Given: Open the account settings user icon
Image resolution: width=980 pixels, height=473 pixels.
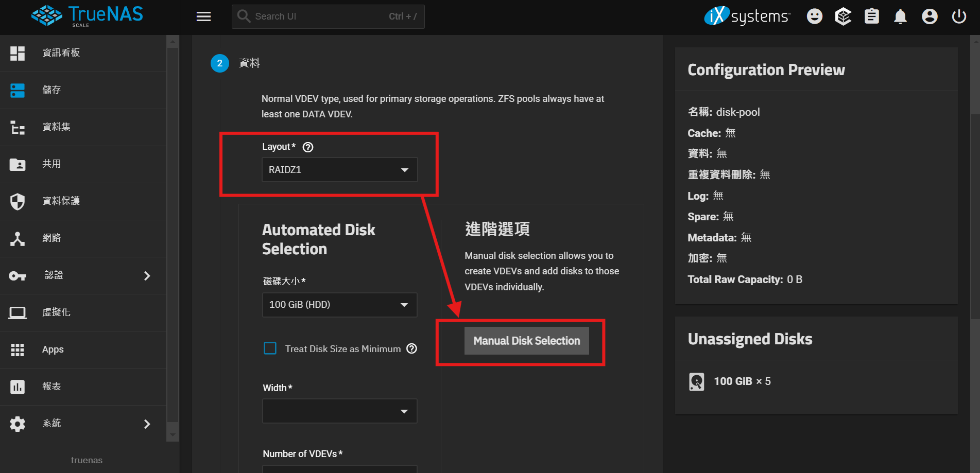Looking at the screenshot, I should pos(929,16).
